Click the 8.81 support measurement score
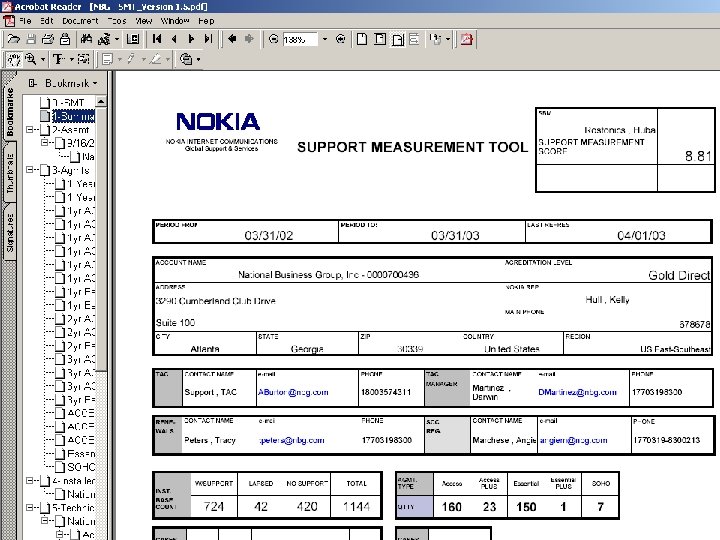This screenshot has width=720, height=540. click(698, 156)
